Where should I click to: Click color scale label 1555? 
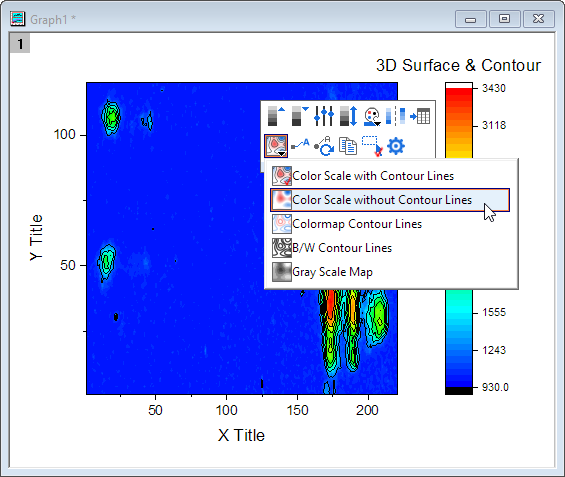pyautogui.click(x=494, y=312)
